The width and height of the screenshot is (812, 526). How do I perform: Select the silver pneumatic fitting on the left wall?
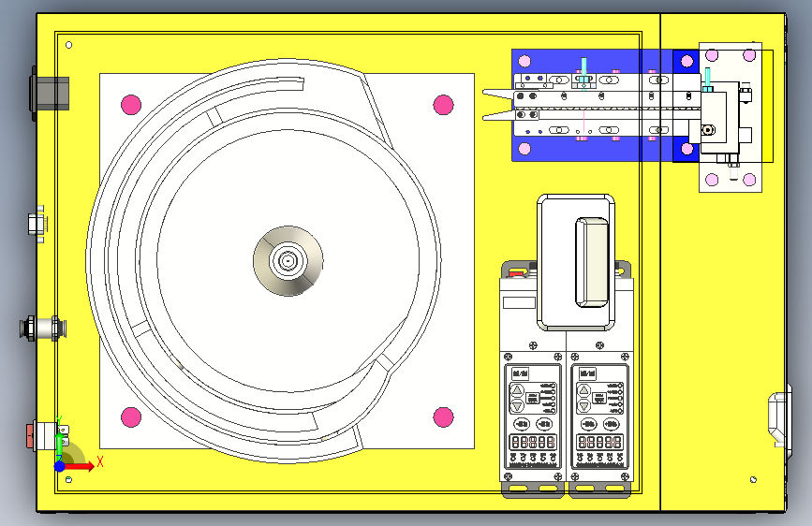(x=43, y=329)
